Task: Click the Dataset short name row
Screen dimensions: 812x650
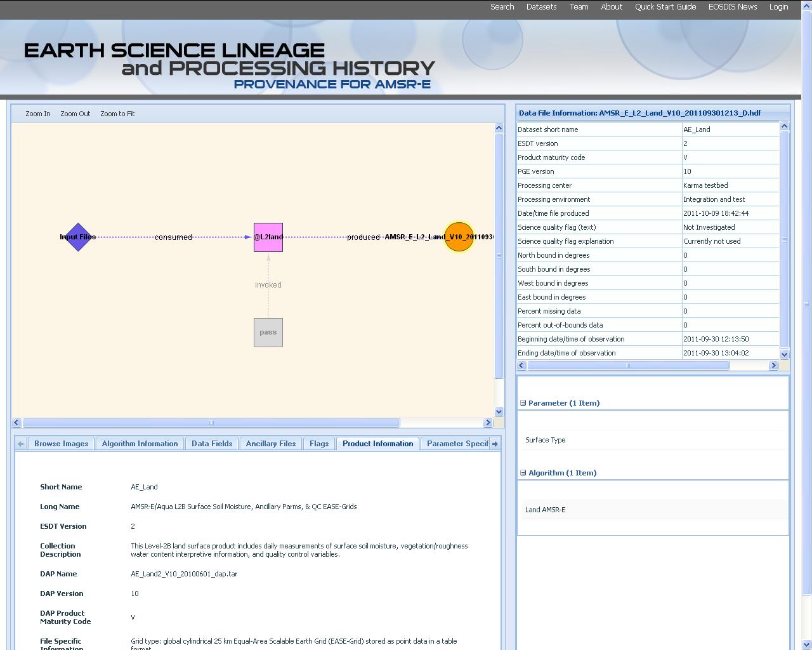Action: [648, 129]
